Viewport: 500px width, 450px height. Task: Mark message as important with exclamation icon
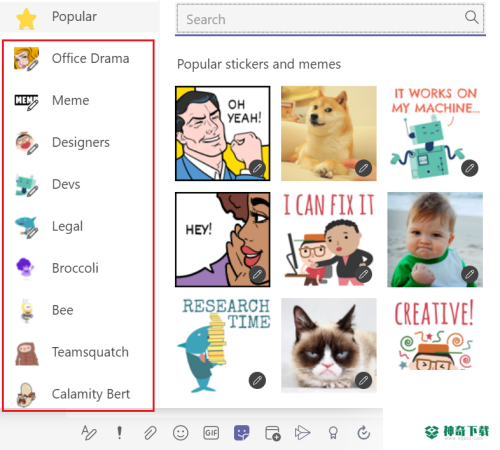119,433
